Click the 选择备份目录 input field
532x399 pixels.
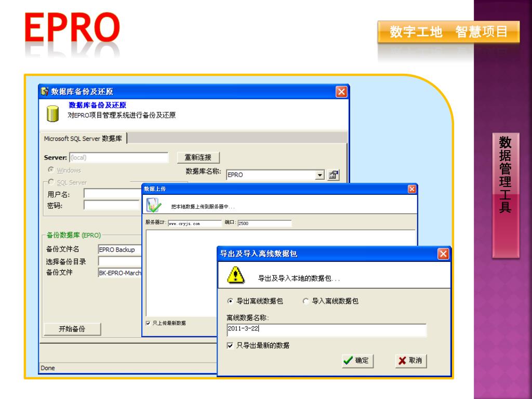(x=120, y=261)
